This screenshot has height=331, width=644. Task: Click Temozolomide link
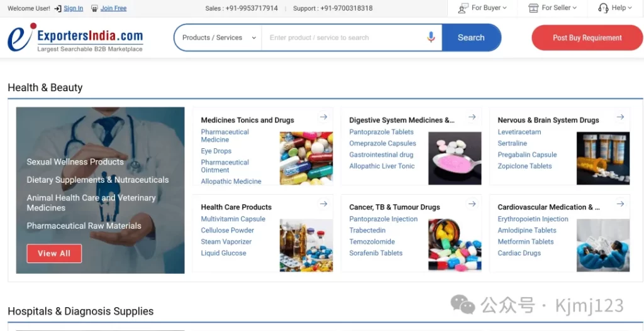[x=372, y=242]
